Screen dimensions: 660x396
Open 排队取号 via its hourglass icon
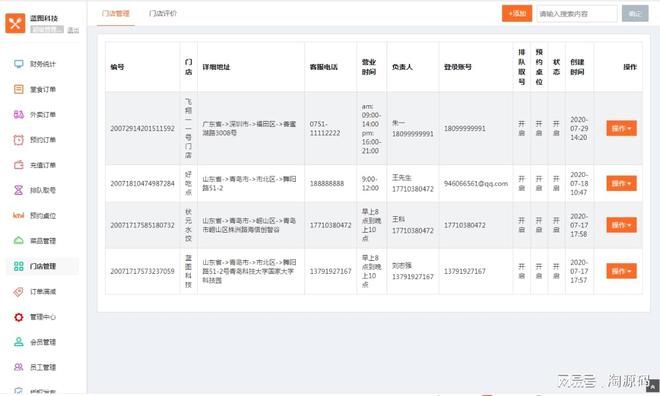pos(19,190)
